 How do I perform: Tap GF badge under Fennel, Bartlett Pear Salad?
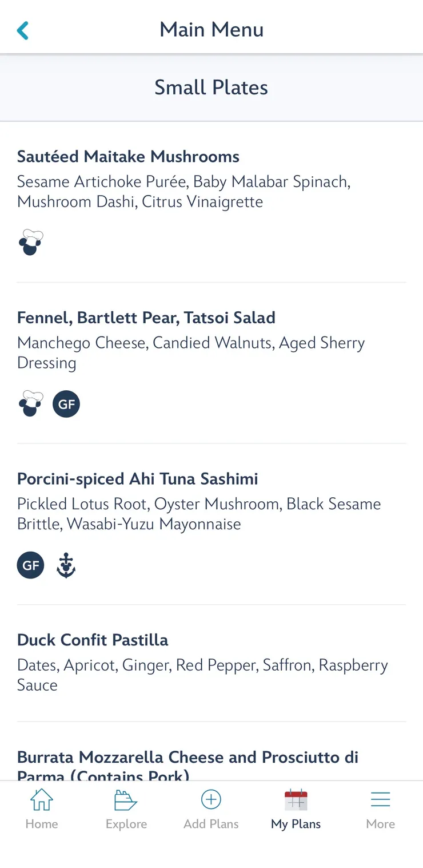pyautogui.click(x=66, y=404)
